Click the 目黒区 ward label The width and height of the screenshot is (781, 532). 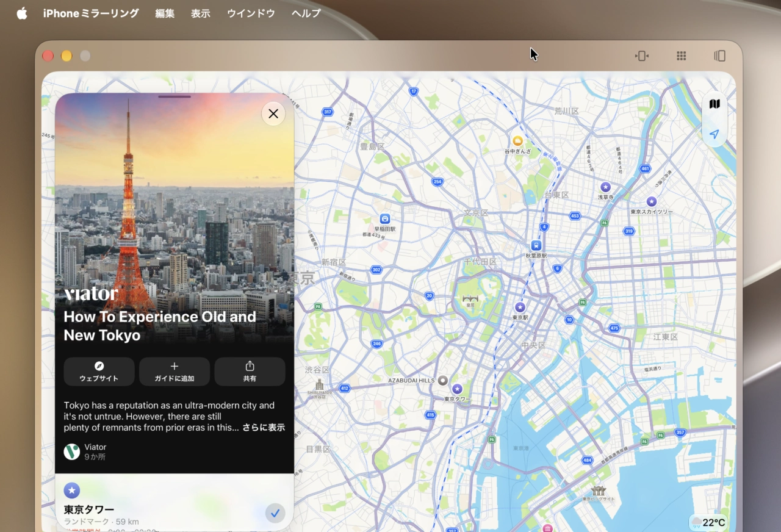pos(318,449)
